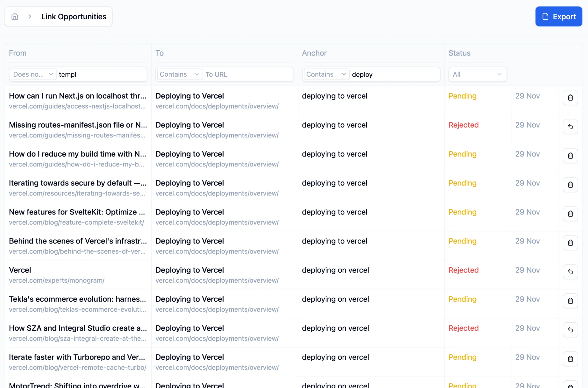Click the 'deploy' text in the Anchor filter input

click(362, 74)
